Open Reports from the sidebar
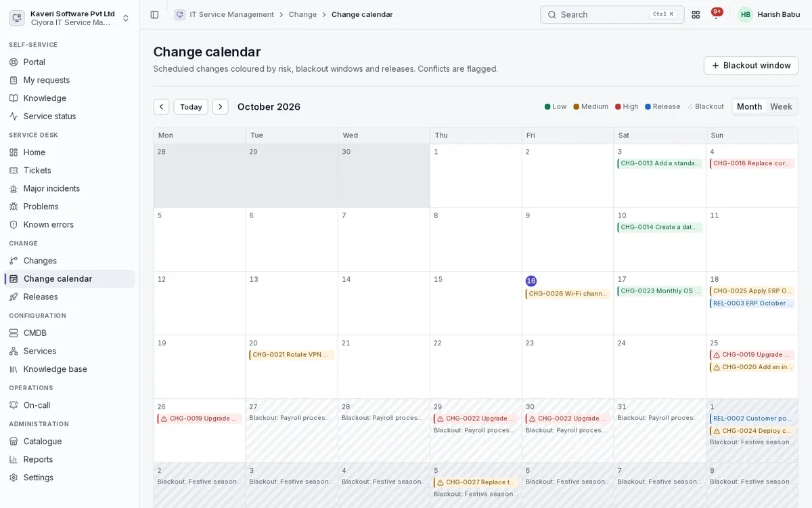The height and width of the screenshot is (508, 812). (70, 459)
